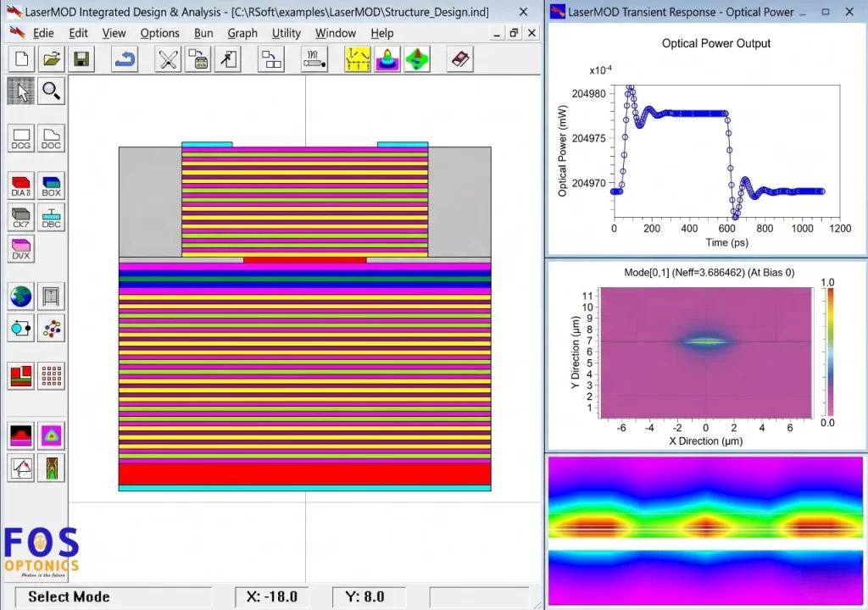868x610 pixels.
Task: Select the cyan DBC tool
Action: (51, 217)
